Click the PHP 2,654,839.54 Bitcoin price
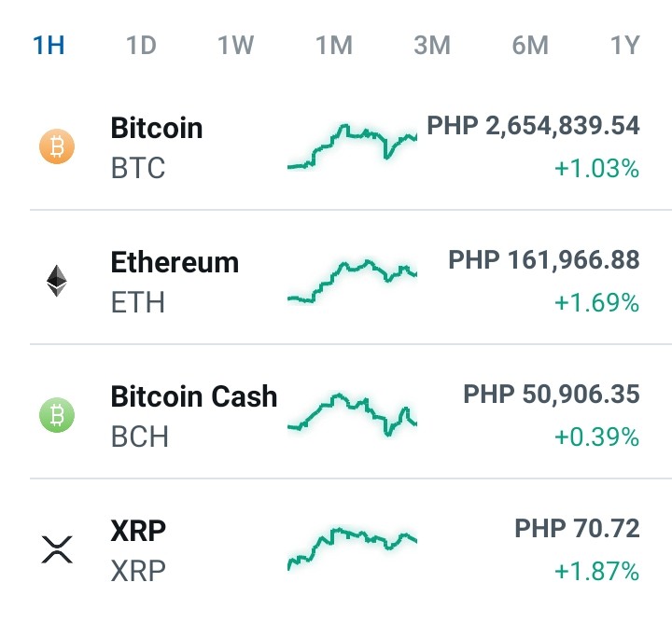Viewport: 672px width, 624px height. 533,126
